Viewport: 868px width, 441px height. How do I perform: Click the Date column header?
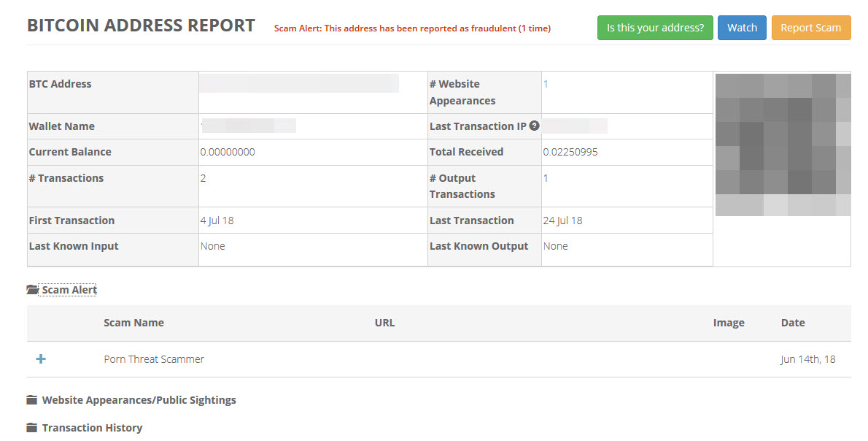tap(792, 323)
